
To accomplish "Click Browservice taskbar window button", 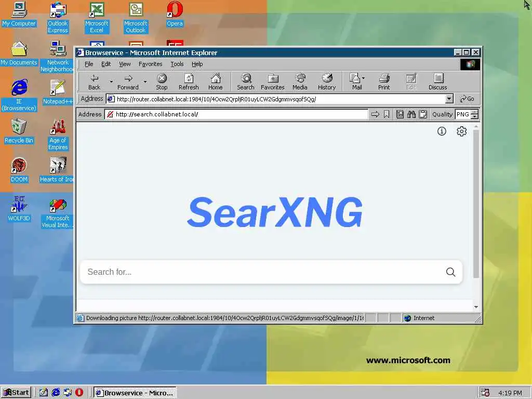I will [135, 393].
